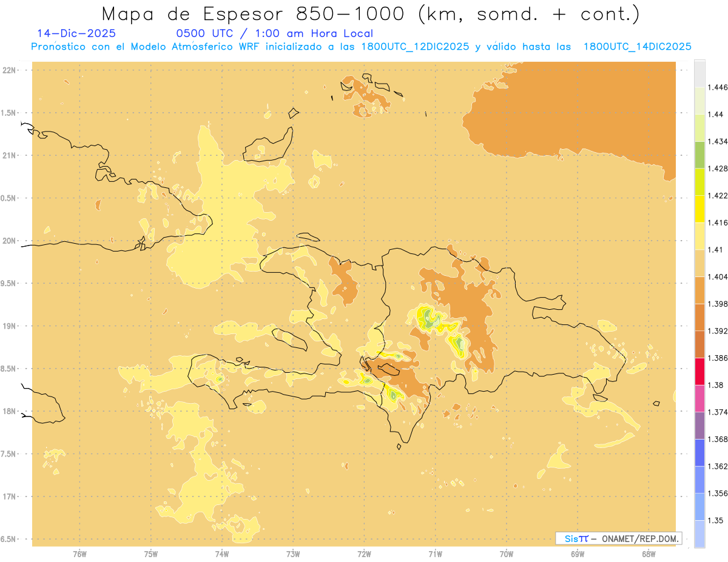728x562 pixels.
Task: Click the "1.404" value on the color scale
Action: [718, 276]
